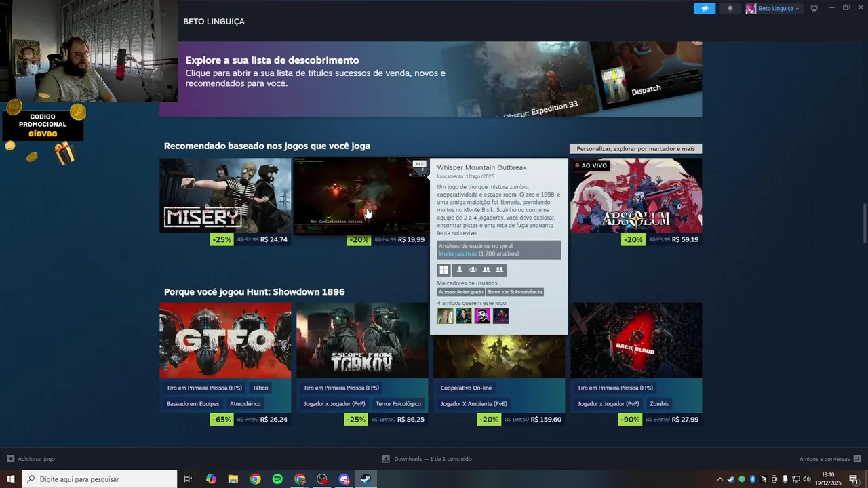Click the Acesso Antecipado tag
The height and width of the screenshot is (488, 868).
click(461, 292)
